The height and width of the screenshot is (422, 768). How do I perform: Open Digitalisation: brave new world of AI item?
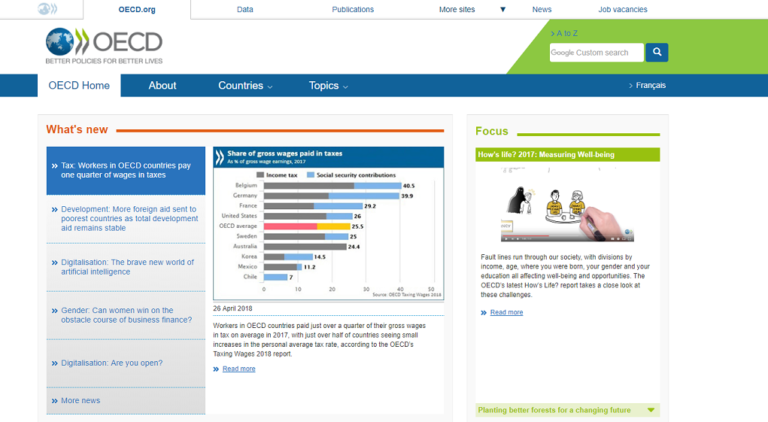pyautogui.click(x=126, y=267)
